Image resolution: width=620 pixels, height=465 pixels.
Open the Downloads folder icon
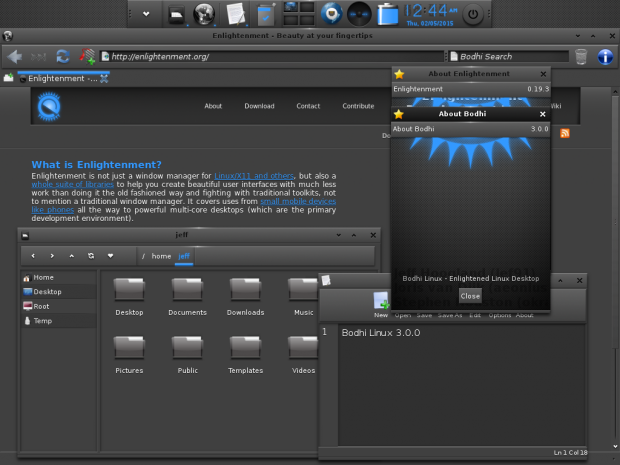[245, 290]
